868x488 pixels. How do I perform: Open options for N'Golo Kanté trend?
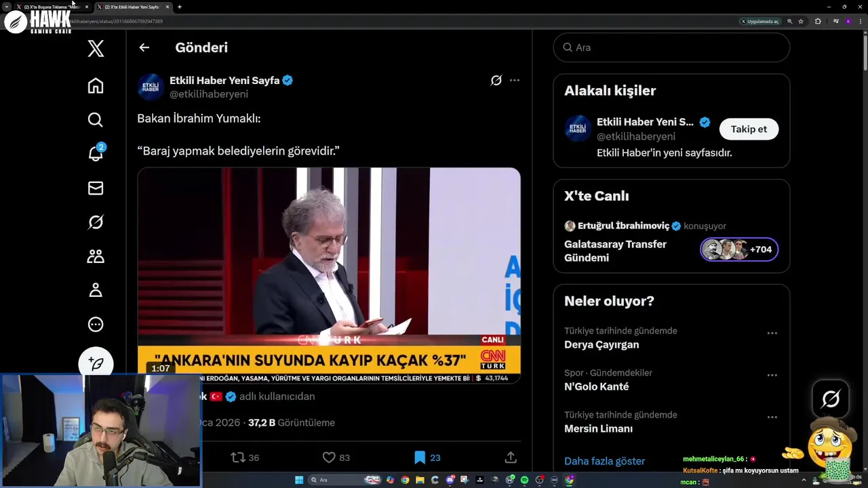772,375
